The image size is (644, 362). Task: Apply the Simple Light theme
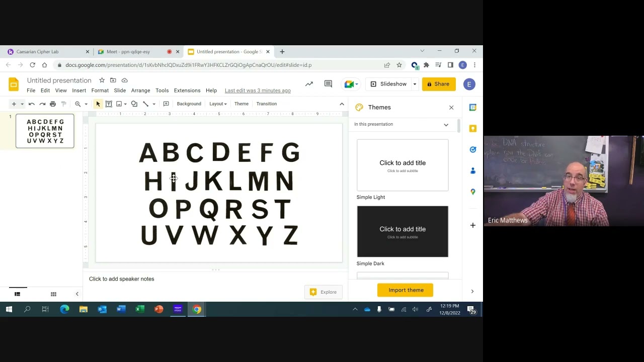[403, 165]
